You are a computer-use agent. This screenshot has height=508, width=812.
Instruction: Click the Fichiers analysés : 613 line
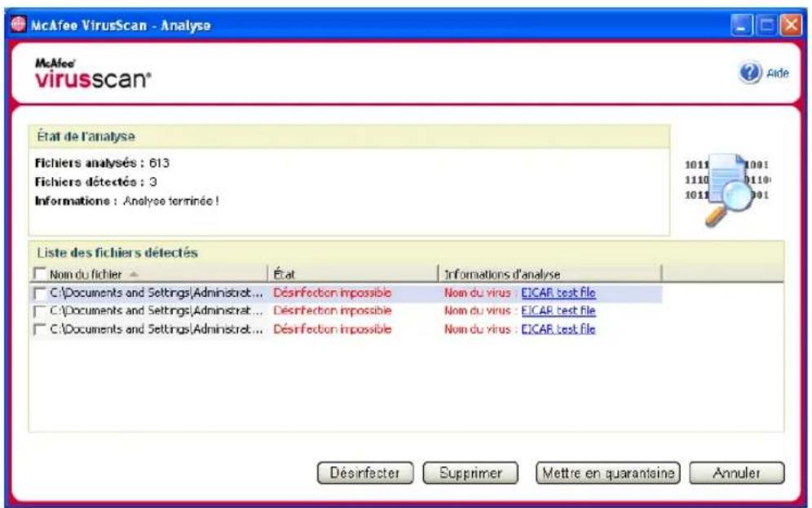(x=102, y=162)
